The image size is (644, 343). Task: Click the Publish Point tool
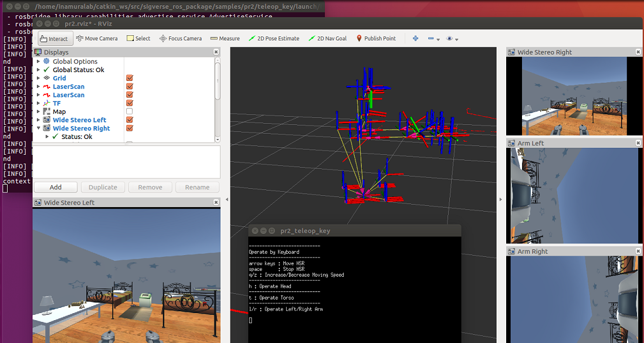(375, 39)
